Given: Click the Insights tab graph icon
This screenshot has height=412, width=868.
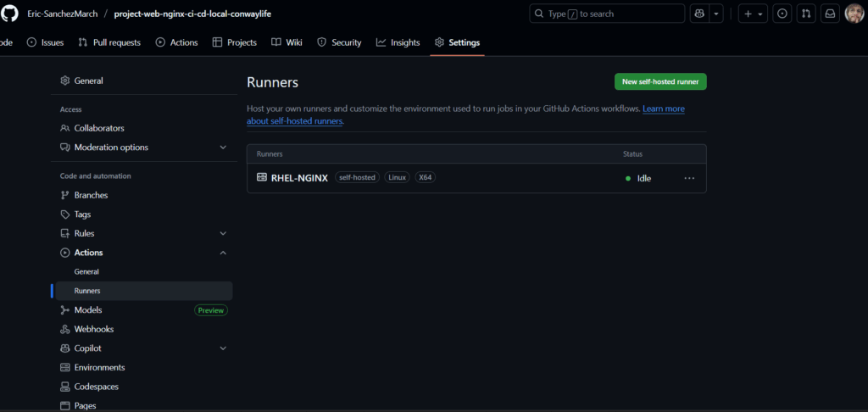Looking at the screenshot, I should click(x=381, y=42).
